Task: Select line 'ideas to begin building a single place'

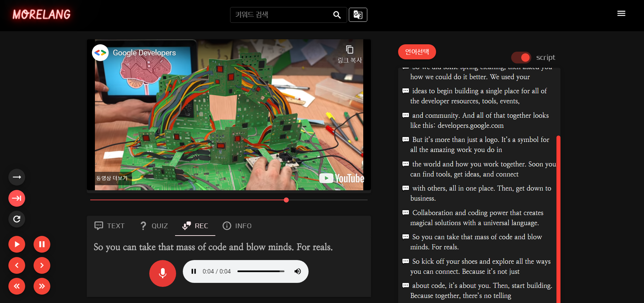Action: coord(479,96)
